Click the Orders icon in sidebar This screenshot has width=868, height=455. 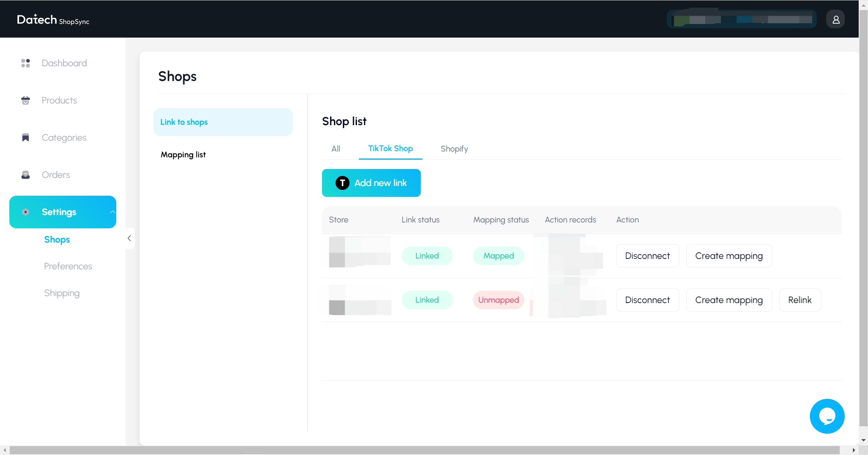pyautogui.click(x=25, y=175)
